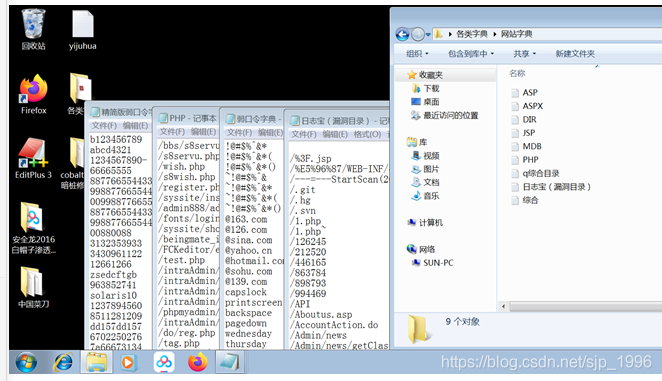Click solaris10 line in 精简版弱口令 Notepad

tap(113, 296)
